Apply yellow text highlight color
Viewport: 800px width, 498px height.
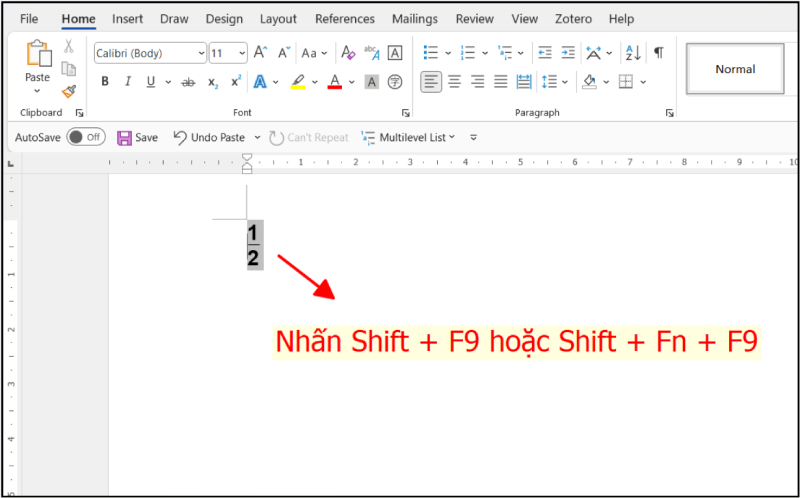[298, 82]
